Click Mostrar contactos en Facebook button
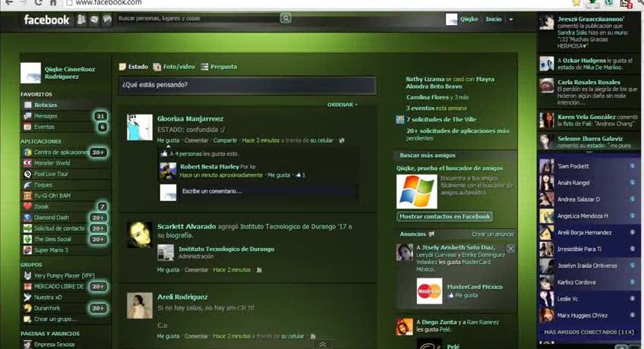The width and height of the screenshot is (644, 349). coord(445,216)
